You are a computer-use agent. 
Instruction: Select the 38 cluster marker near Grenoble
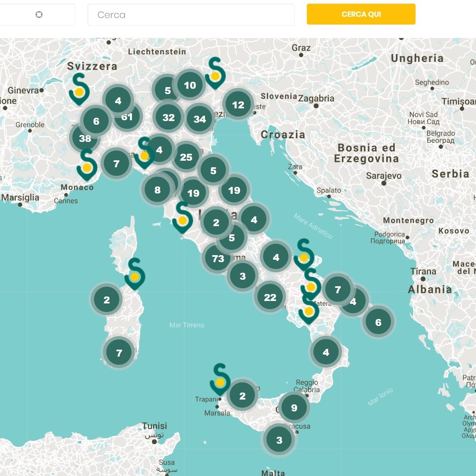(x=85, y=139)
